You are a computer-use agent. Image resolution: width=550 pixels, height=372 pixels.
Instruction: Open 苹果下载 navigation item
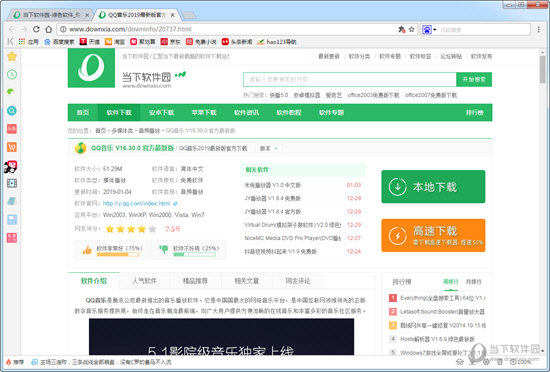pos(204,113)
